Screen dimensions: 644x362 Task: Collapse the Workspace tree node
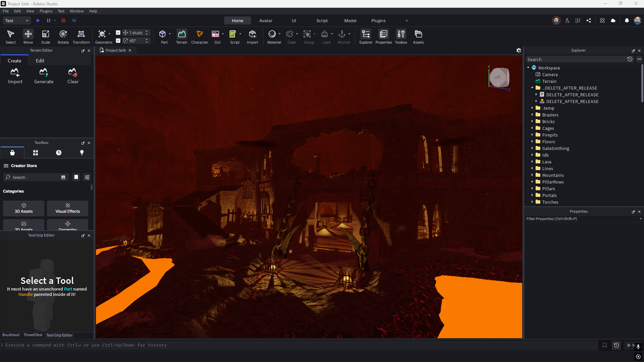(x=528, y=68)
